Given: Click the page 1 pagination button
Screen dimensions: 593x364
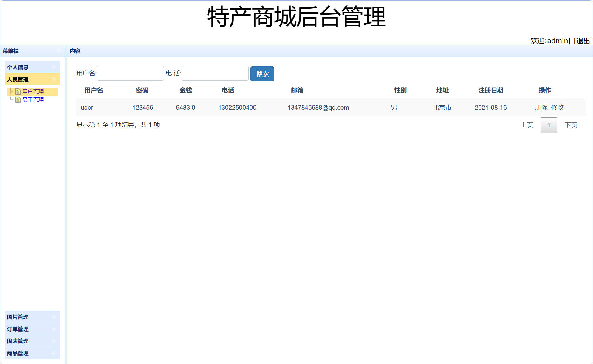Looking at the screenshot, I should 549,125.
